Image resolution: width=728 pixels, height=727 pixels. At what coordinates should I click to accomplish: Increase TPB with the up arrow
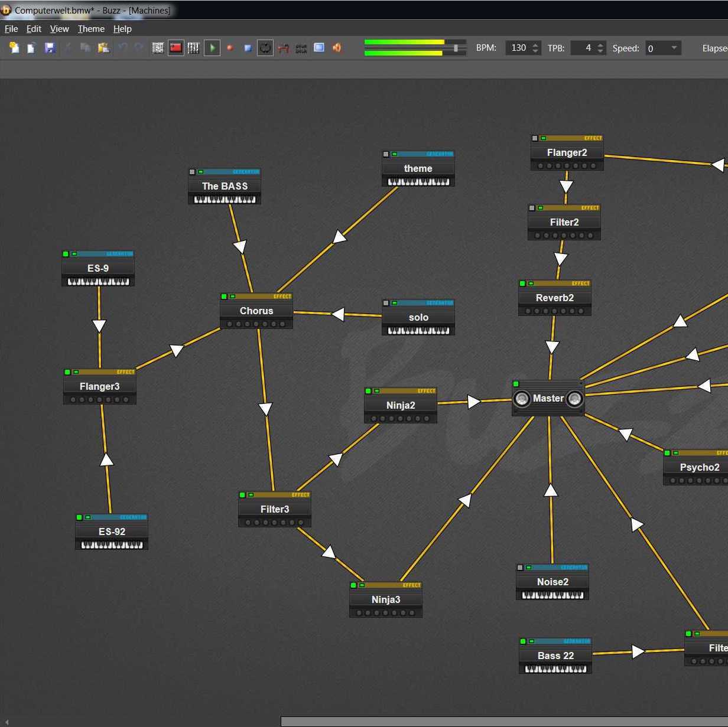coord(600,44)
